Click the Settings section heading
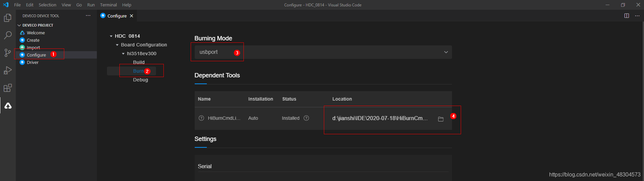The height and width of the screenshot is (181, 644). pos(205,139)
